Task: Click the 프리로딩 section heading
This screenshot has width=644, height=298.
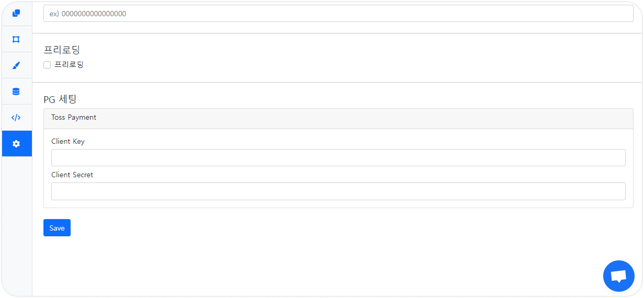Action: pos(62,50)
